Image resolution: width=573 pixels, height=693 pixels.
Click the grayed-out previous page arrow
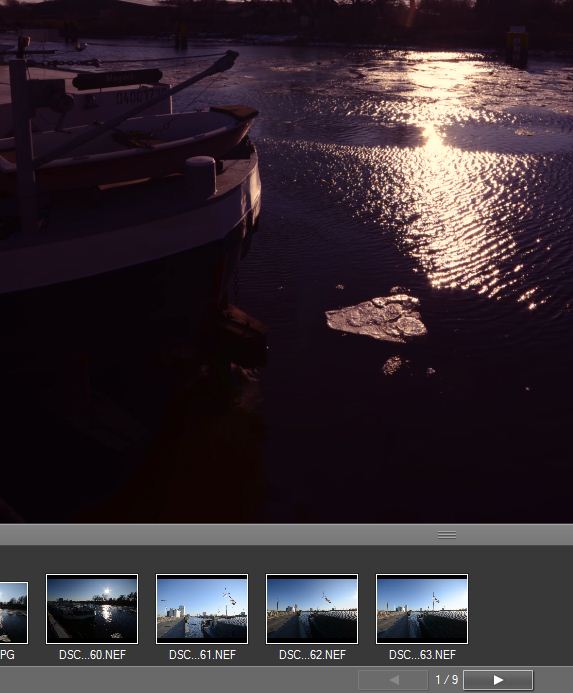coord(393,680)
